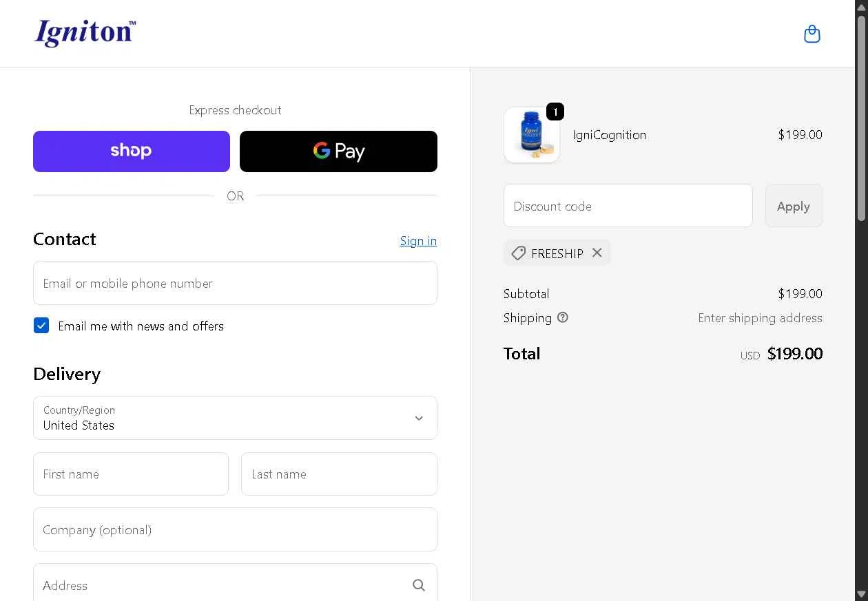This screenshot has height=601, width=868.
Task: Click the Total amount $199.00 with USD
Action: click(x=781, y=354)
